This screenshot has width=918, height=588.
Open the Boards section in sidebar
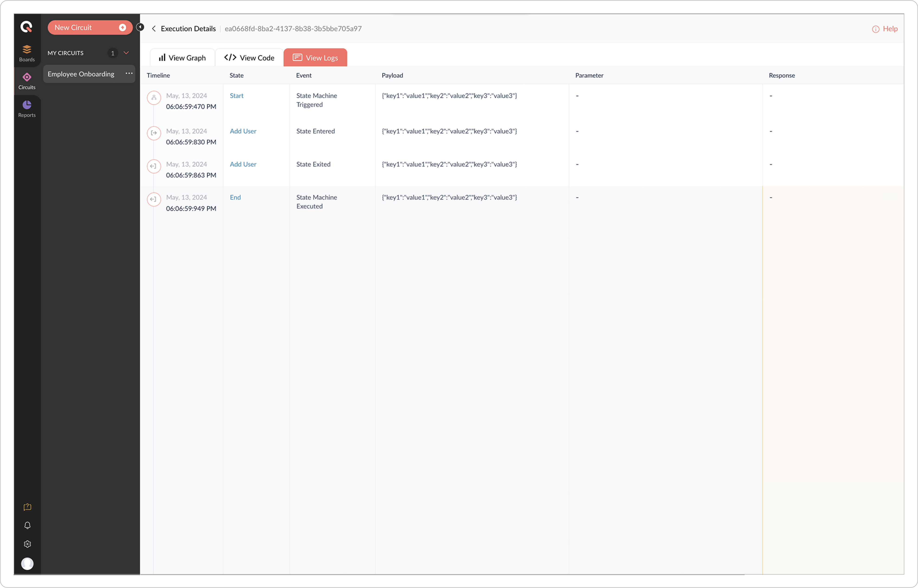27,53
